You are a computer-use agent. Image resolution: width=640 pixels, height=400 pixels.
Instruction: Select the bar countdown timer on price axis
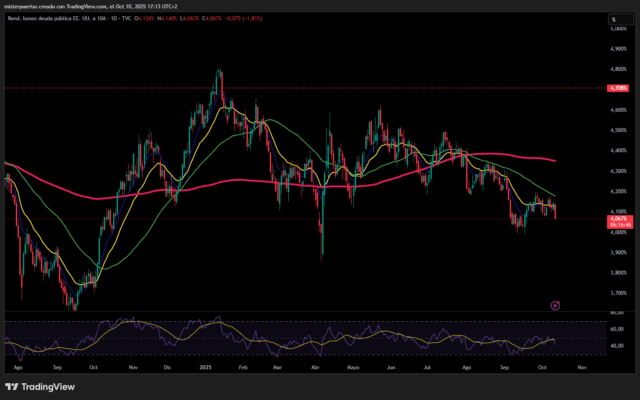point(618,225)
